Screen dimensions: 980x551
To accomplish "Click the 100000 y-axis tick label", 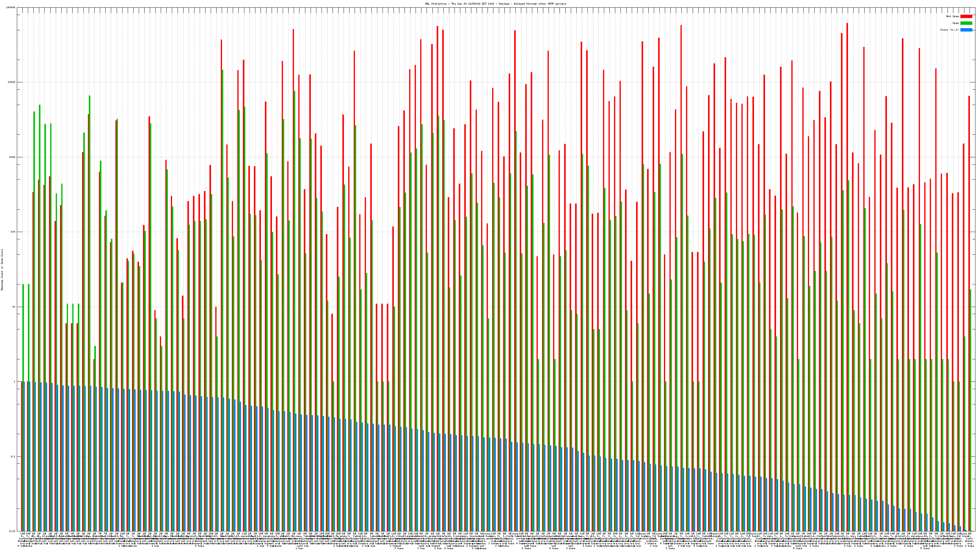I will [11, 8].
